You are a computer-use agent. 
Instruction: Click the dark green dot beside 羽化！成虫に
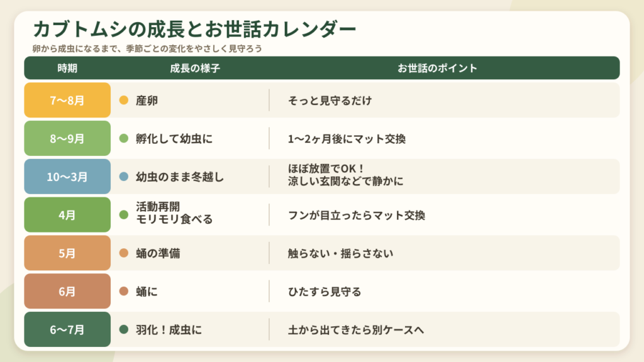click(124, 329)
